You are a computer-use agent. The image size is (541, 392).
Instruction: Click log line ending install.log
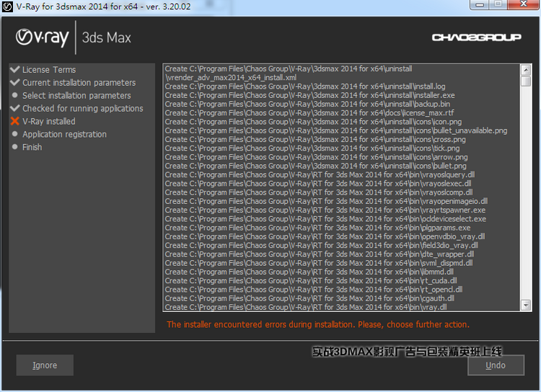tap(305, 86)
